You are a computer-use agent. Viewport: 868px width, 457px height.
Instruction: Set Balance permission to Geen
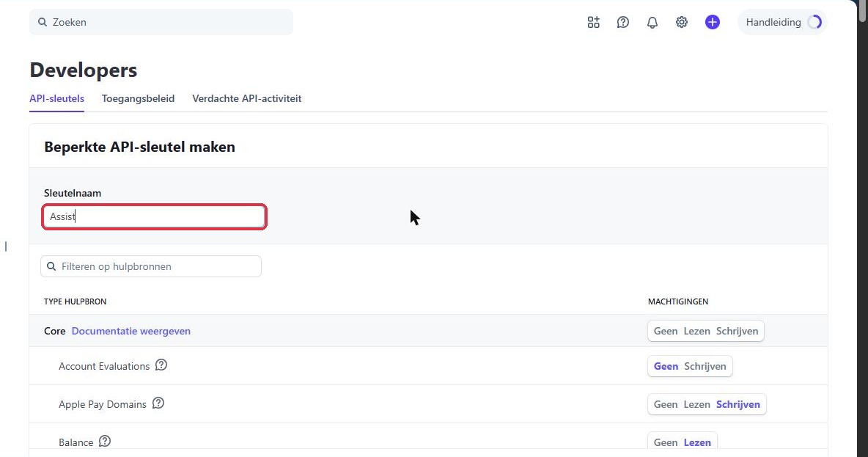click(x=666, y=442)
